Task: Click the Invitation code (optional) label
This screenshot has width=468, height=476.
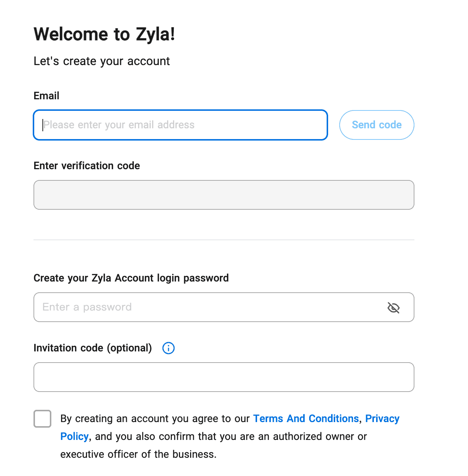Action: tap(93, 348)
